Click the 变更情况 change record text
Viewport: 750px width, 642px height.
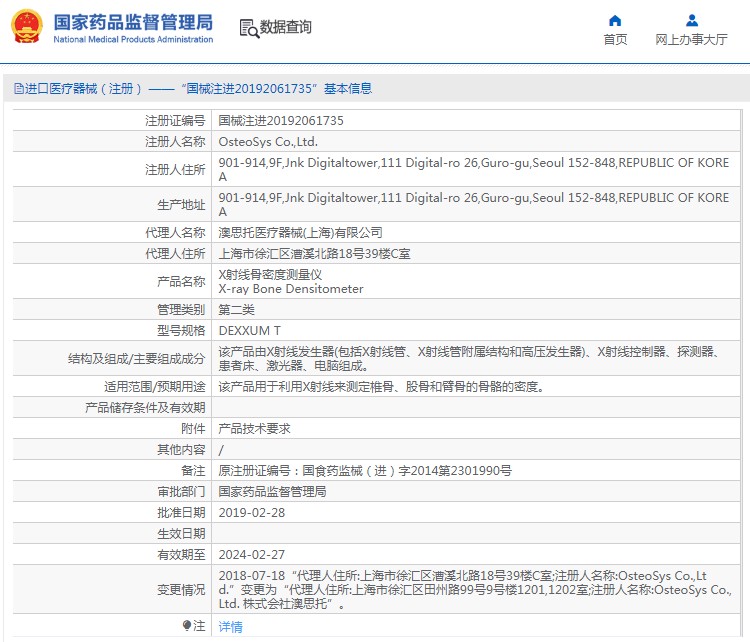pos(475,589)
